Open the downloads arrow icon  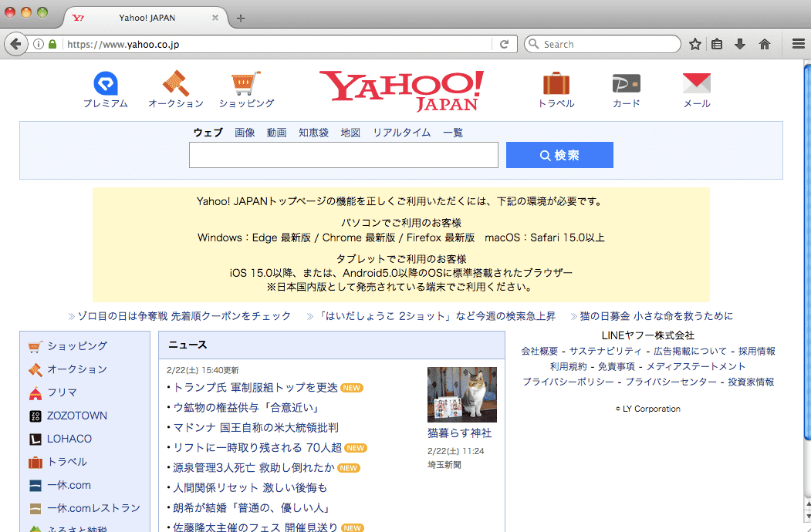tap(740, 44)
